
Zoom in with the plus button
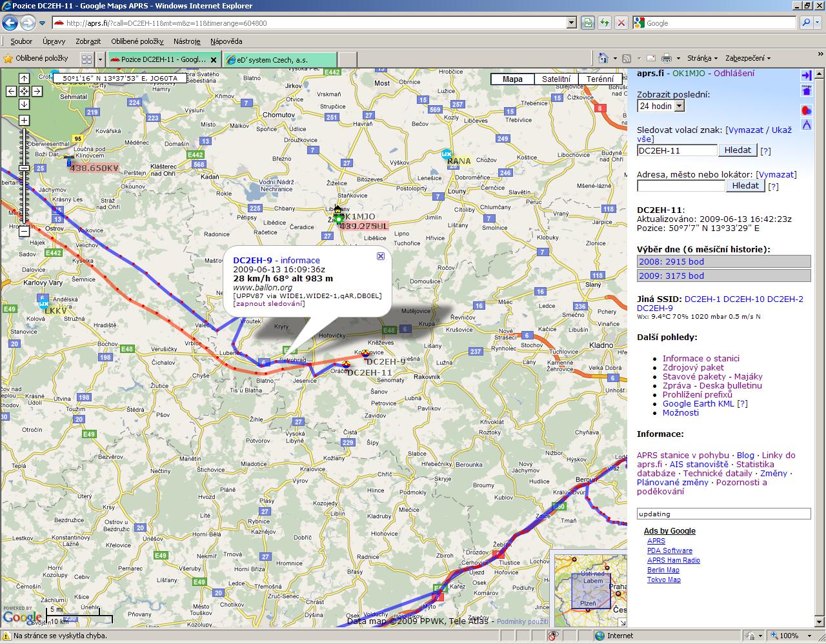pos(24,120)
